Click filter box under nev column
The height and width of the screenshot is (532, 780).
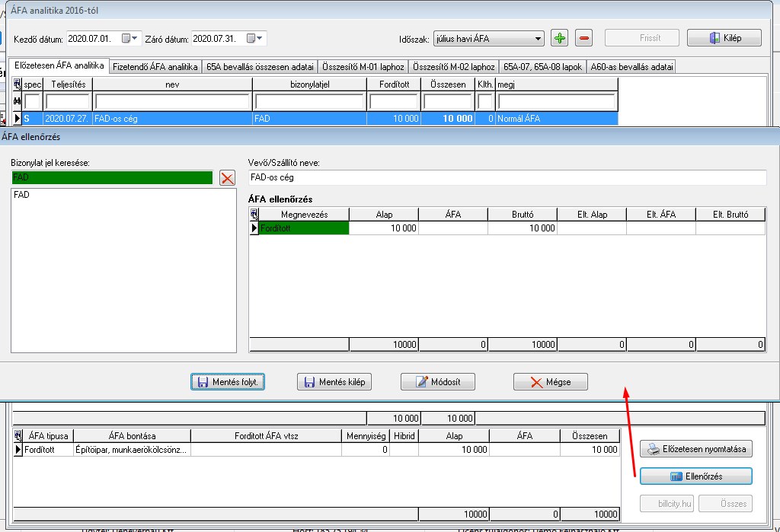coord(172,101)
